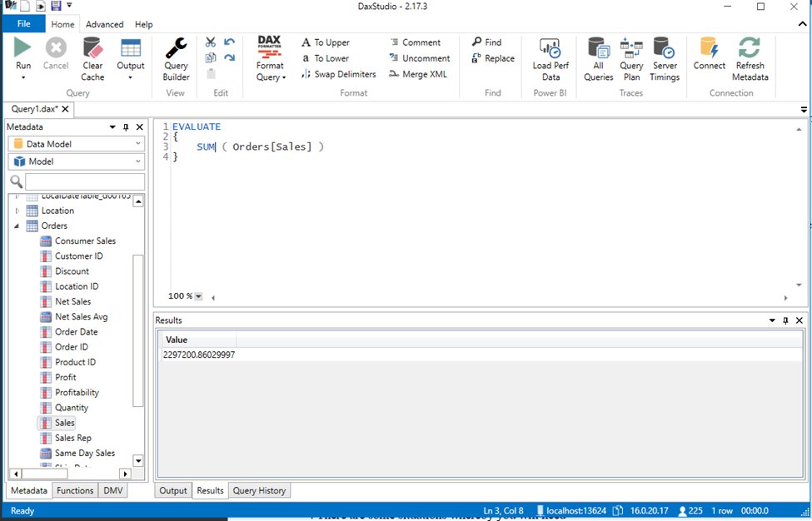Click metadata horizontal scrollbar right arrow
812x521 pixels.
click(x=125, y=474)
